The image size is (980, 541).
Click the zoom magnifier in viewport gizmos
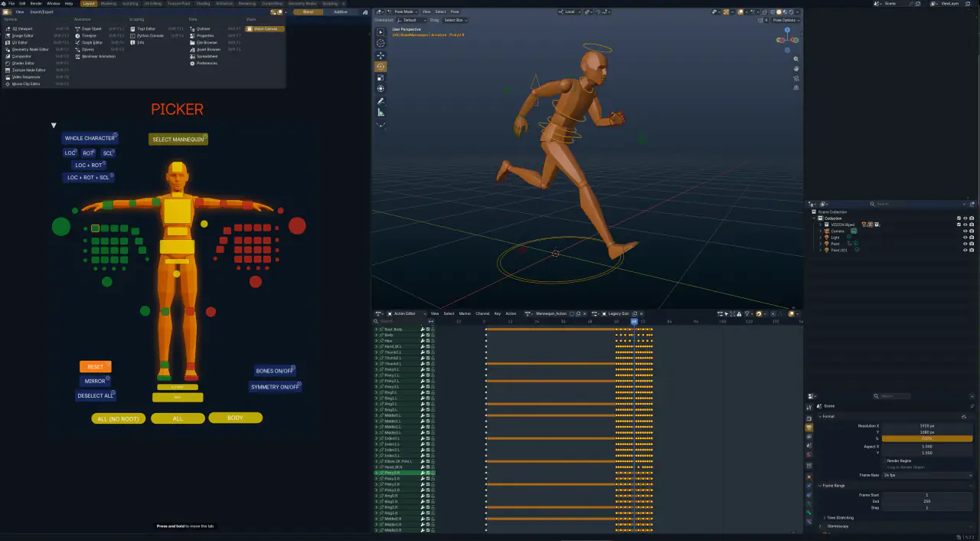coord(796,59)
